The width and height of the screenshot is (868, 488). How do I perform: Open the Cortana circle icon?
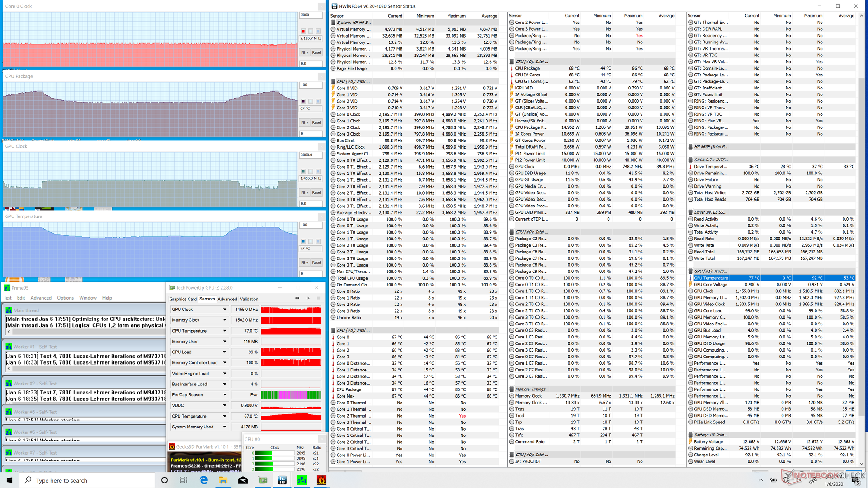pos(165,480)
